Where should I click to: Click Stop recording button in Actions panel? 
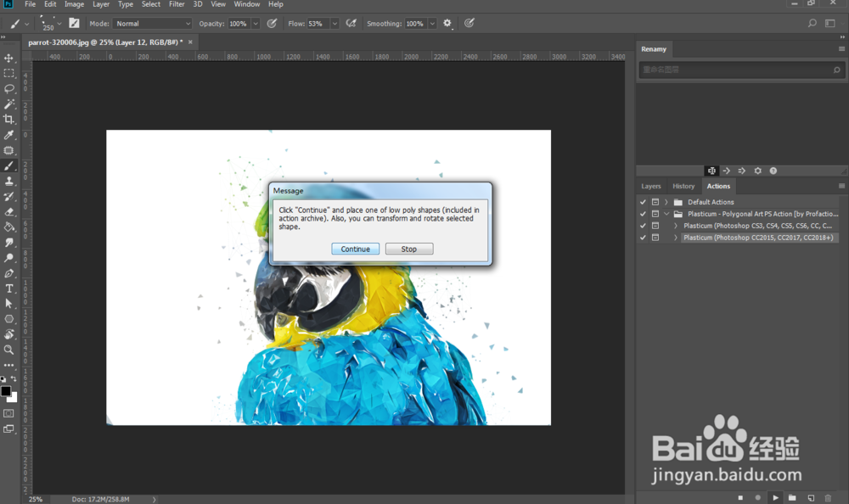tap(740, 497)
